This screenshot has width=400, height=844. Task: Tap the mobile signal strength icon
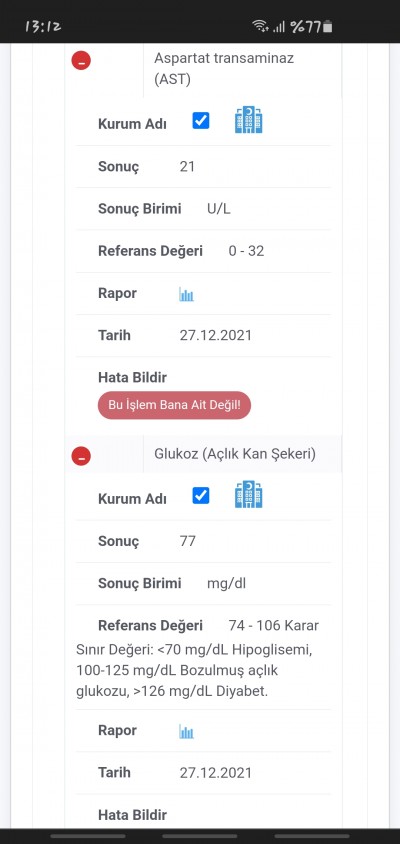(x=279, y=26)
